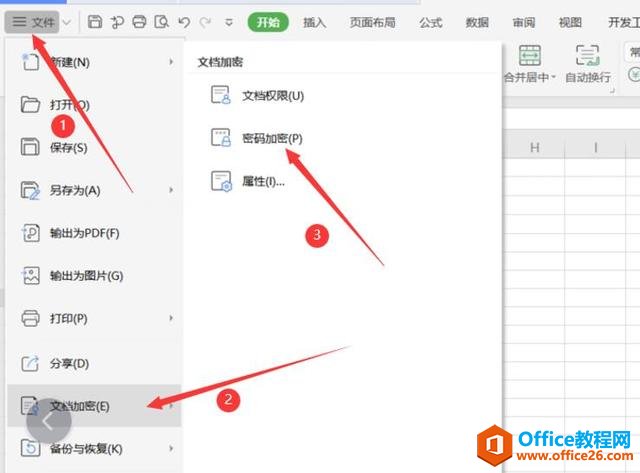The width and height of the screenshot is (640, 473).
Task: Choose 保存(S) from the file menu
Action: (x=94, y=147)
